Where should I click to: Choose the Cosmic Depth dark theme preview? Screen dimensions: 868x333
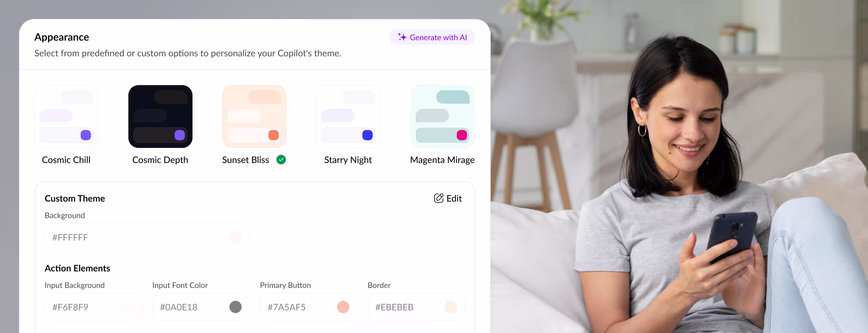[x=160, y=116]
